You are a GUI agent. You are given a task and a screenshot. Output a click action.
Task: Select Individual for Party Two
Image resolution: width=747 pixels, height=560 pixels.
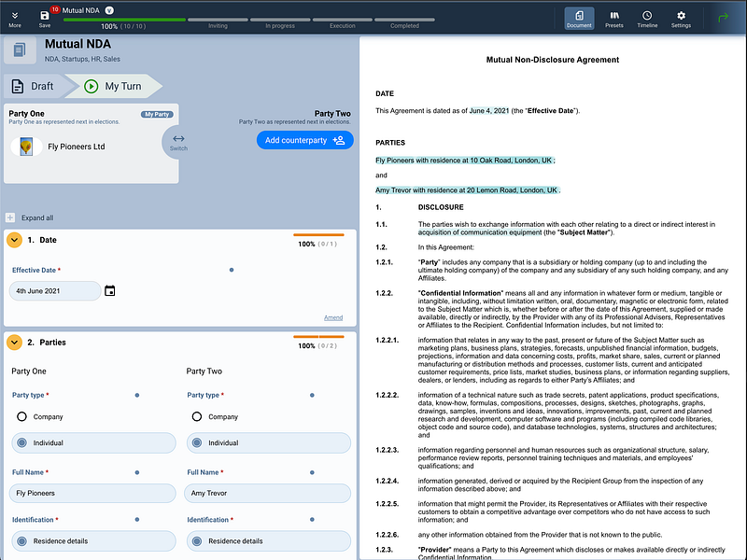tap(268, 442)
